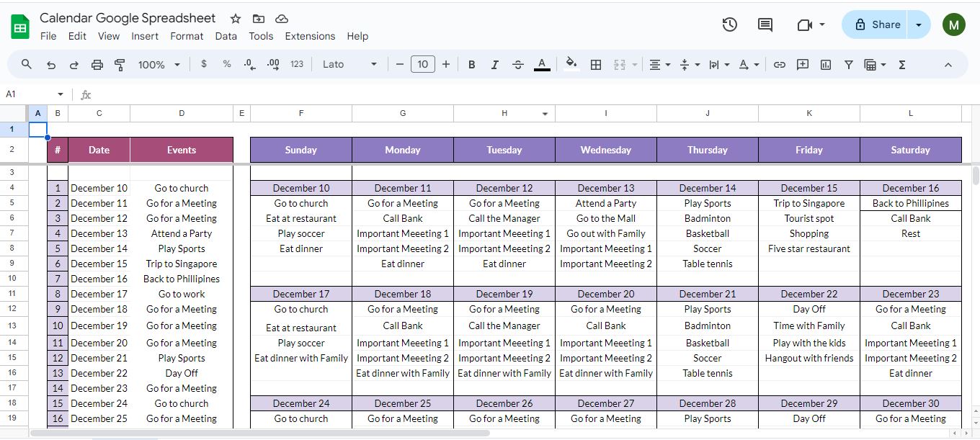Screen dimensions: 980x440
Task: Click the search menus magnifier icon
Action: tap(27, 64)
